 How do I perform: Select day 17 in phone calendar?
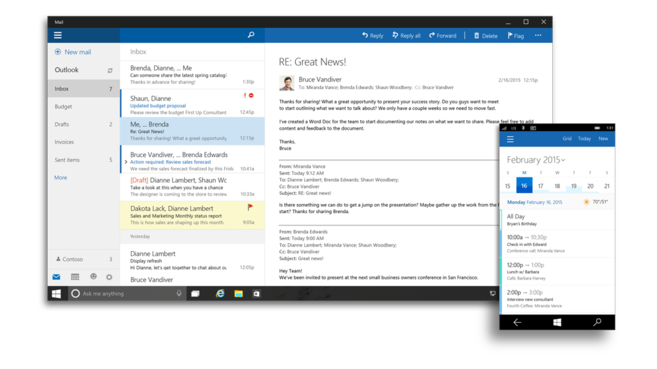click(541, 186)
